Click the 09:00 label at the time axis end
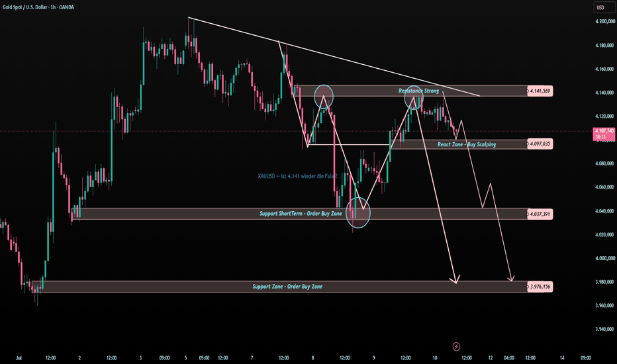 point(586,358)
